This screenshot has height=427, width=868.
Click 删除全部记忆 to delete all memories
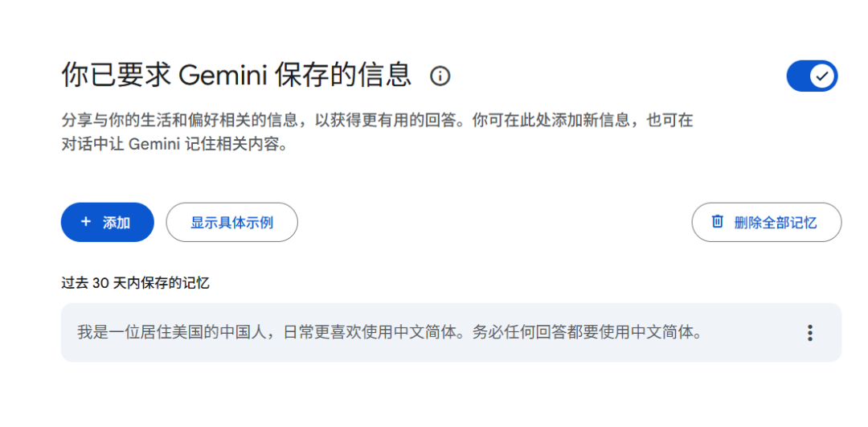(766, 222)
